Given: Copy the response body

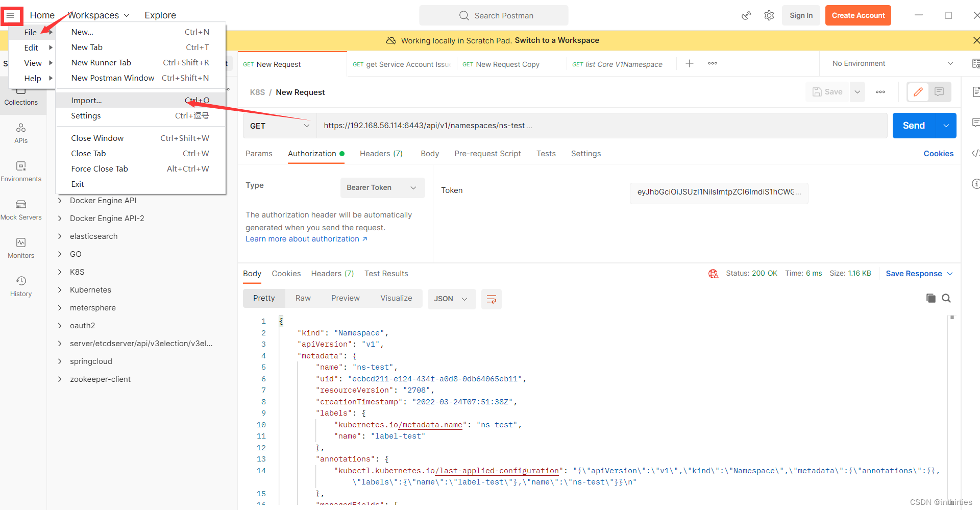Looking at the screenshot, I should pos(931,298).
